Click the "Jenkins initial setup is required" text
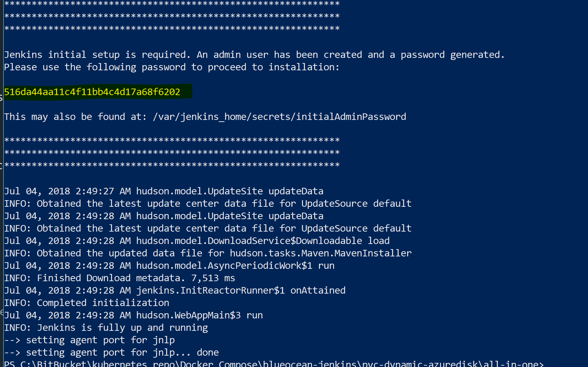Image resolution: width=588 pixels, height=367 pixels. [96, 55]
